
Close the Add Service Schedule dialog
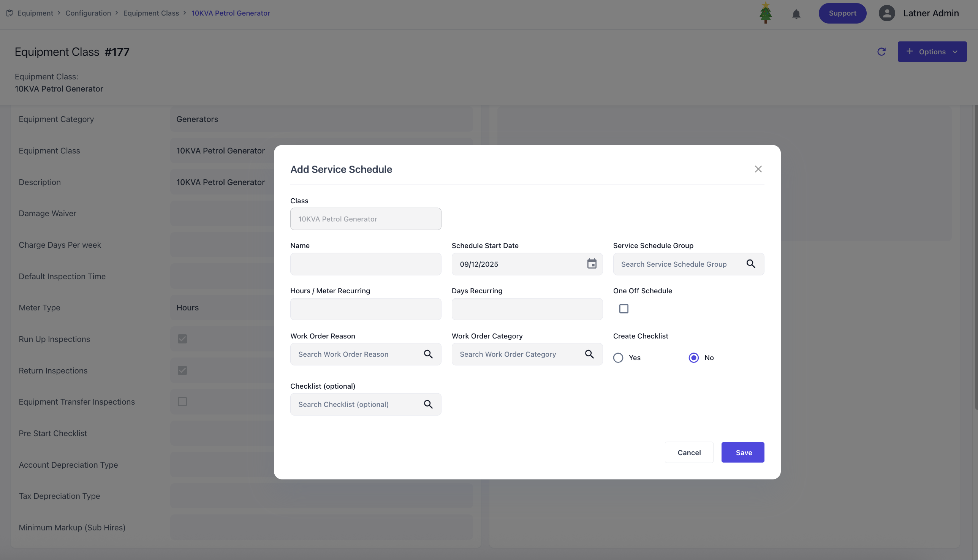[x=758, y=169]
